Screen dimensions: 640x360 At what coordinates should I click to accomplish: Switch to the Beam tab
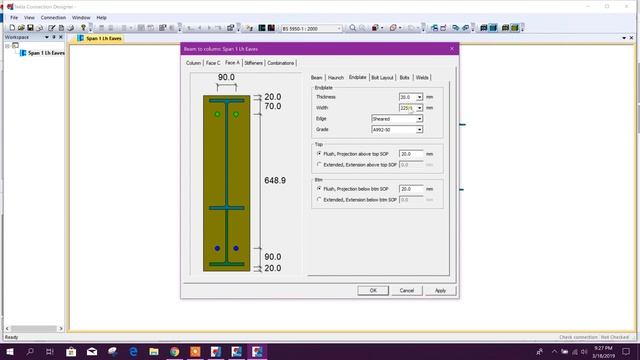317,78
